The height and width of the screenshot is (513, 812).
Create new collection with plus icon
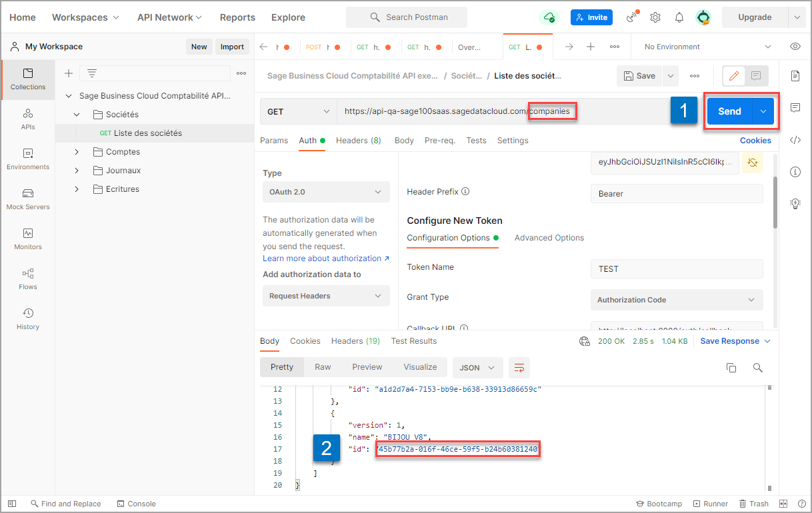tap(68, 73)
